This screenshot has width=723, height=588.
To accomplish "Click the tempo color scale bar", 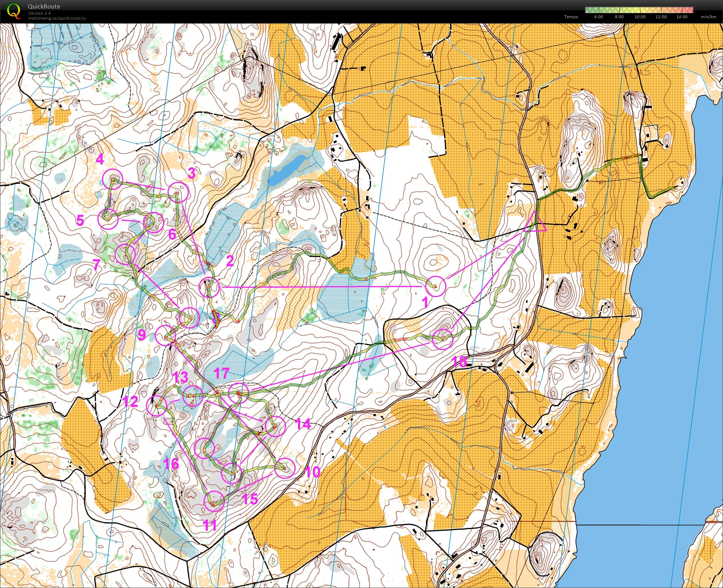I will click(x=639, y=10).
